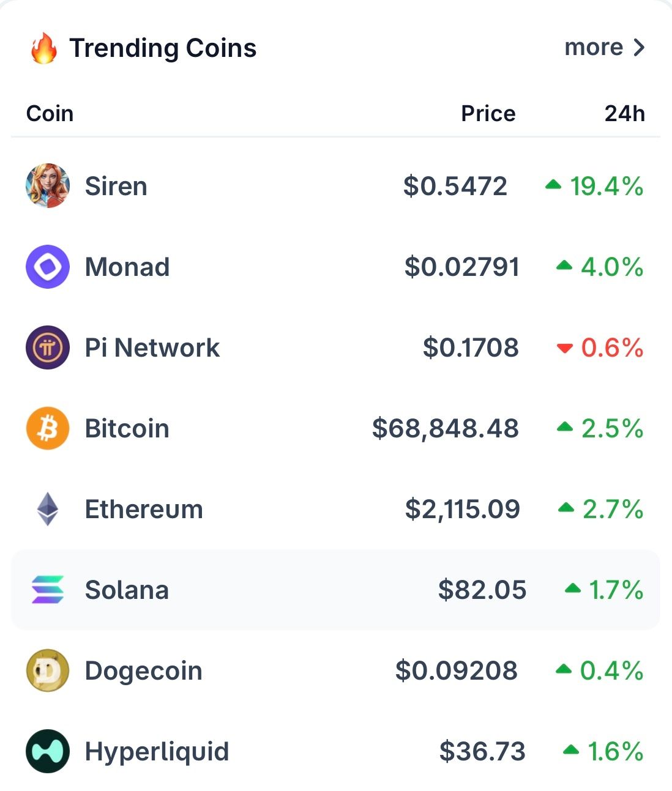672x791 pixels.
Task: Click the orange Bitcoin logo
Action: click(x=48, y=428)
